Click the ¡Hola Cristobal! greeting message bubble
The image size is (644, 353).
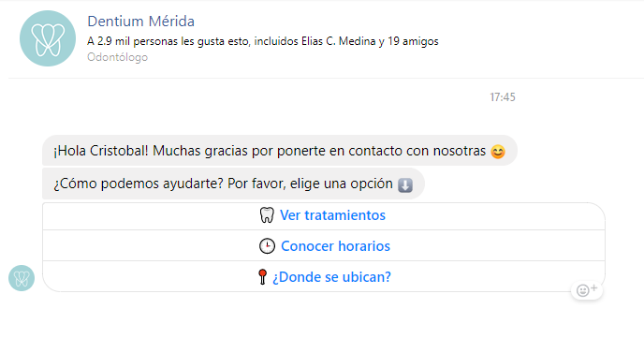click(x=280, y=151)
